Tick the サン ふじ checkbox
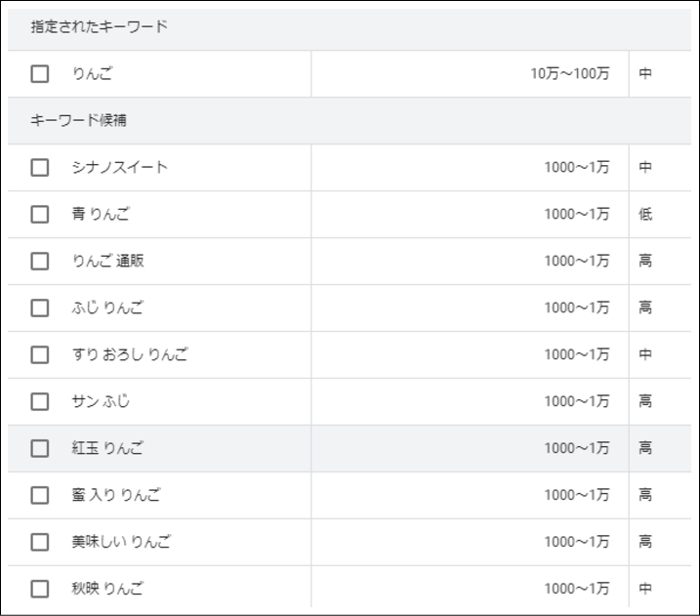 pos(40,401)
